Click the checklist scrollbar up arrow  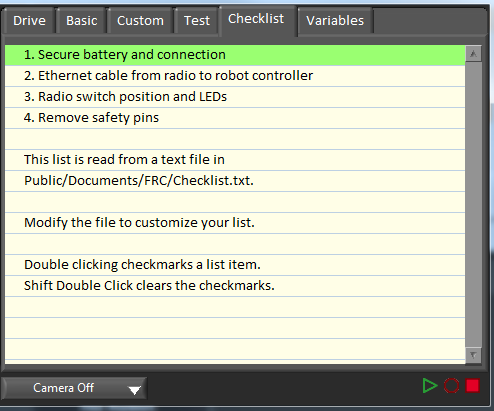click(x=473, y=54)
